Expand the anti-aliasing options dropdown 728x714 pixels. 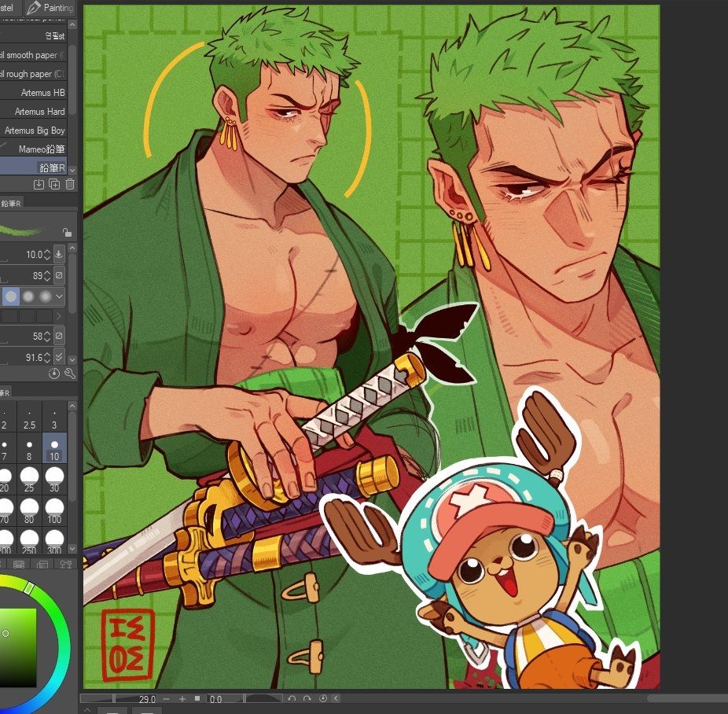pos(60,296)
